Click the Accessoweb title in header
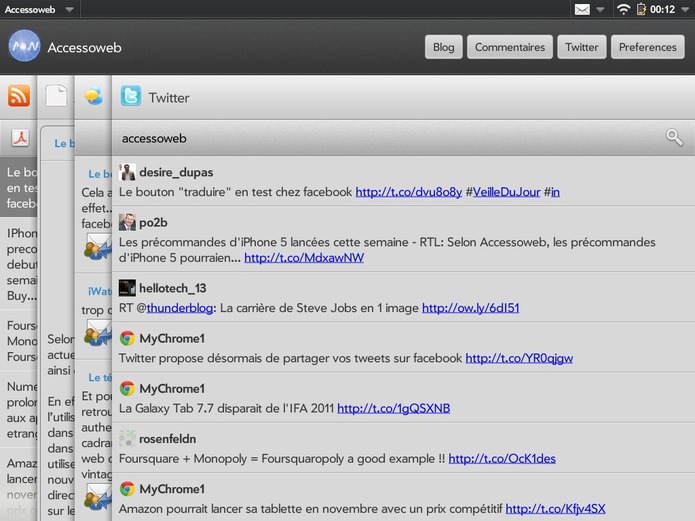695x521 pixels. pyautogui.click(x=84, y=47)
